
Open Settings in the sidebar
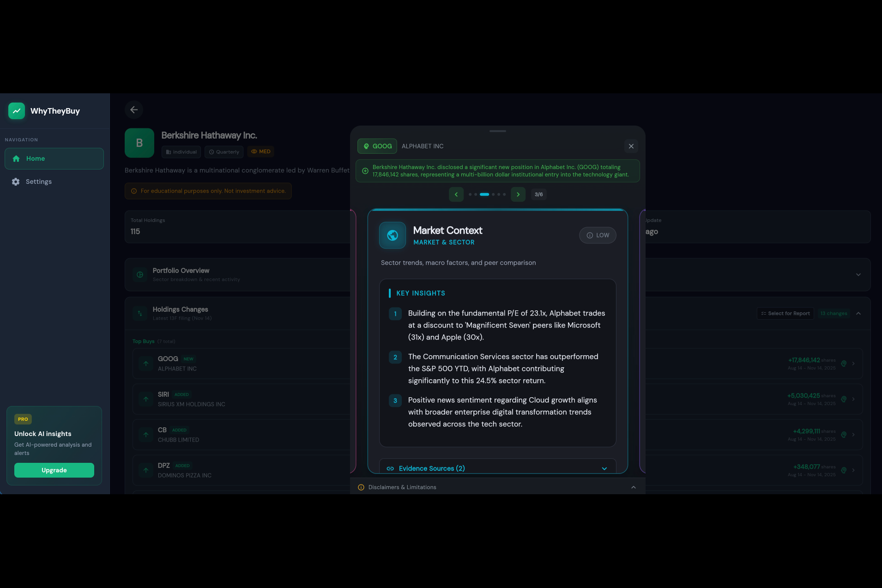[x=54, y=182]
